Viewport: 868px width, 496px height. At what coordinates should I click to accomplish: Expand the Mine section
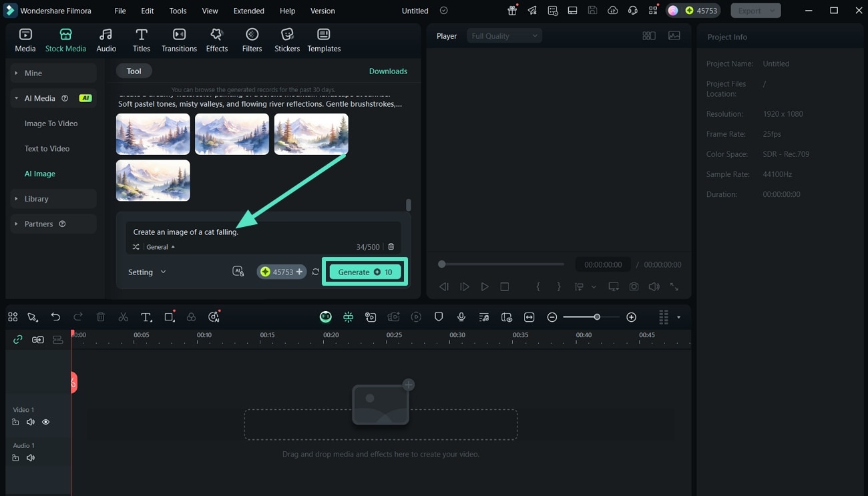point(54,73)
